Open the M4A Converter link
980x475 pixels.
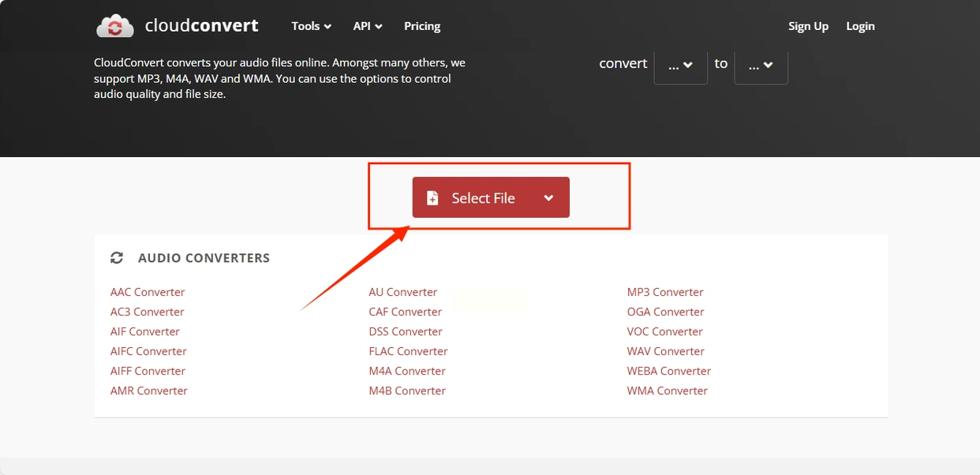pyautogui.click(x=407, y=371)
